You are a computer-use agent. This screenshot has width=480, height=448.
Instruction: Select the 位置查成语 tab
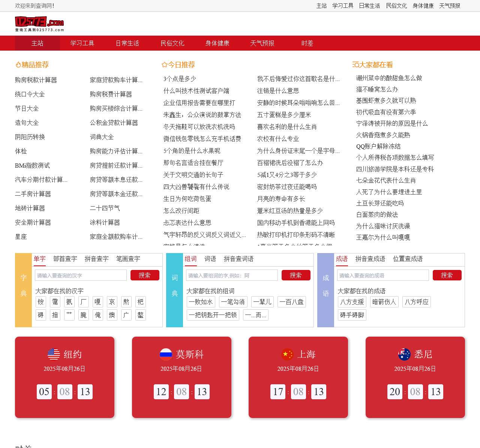click(408, 259)
